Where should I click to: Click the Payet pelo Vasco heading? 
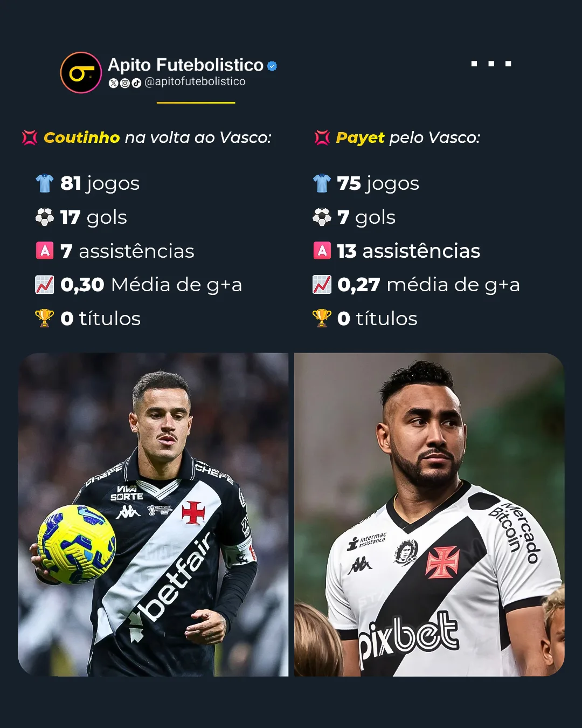408,138
